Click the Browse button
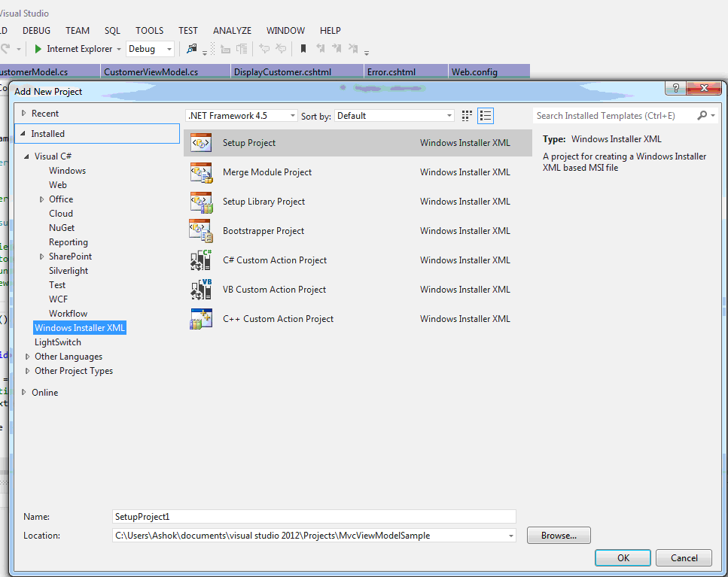This screenshot has width=728, height=577. point(558,535)
